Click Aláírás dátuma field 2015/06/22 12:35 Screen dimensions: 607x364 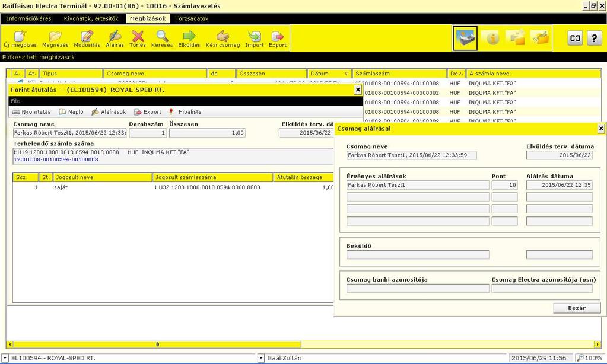[560, 185]
